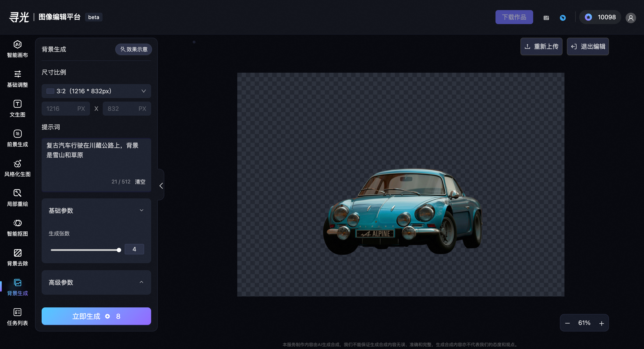Viewport: 644px width, 349px height.
Task: Click the 退出编辑 exit editing button
Action: [588, 46]
